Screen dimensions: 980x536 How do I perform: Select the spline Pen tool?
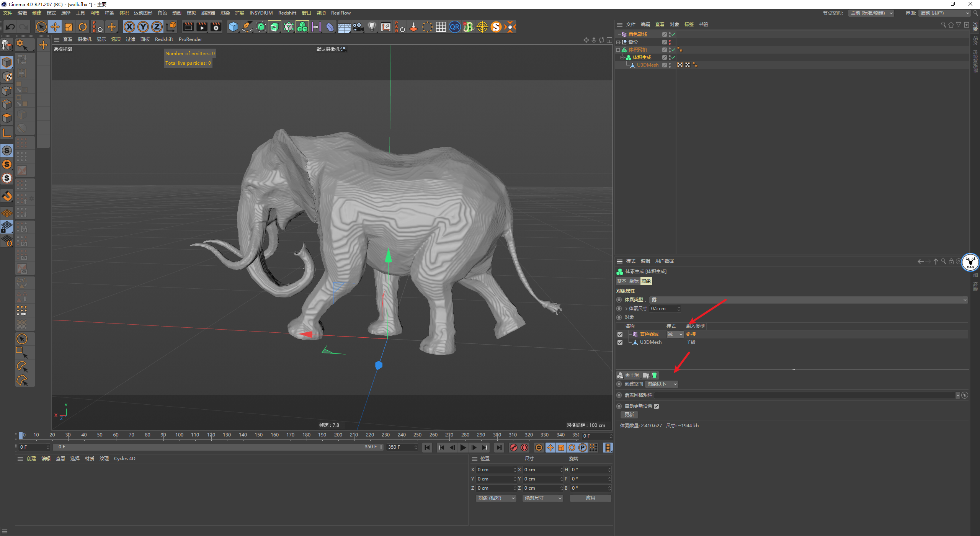[247, 27]
